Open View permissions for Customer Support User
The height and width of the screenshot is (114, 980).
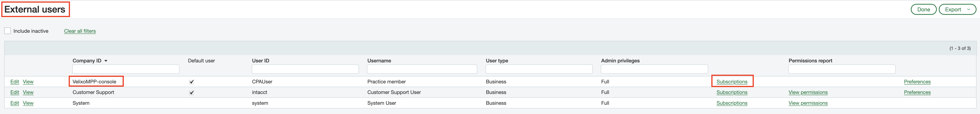pyautogui.click(x=808, y=92)
